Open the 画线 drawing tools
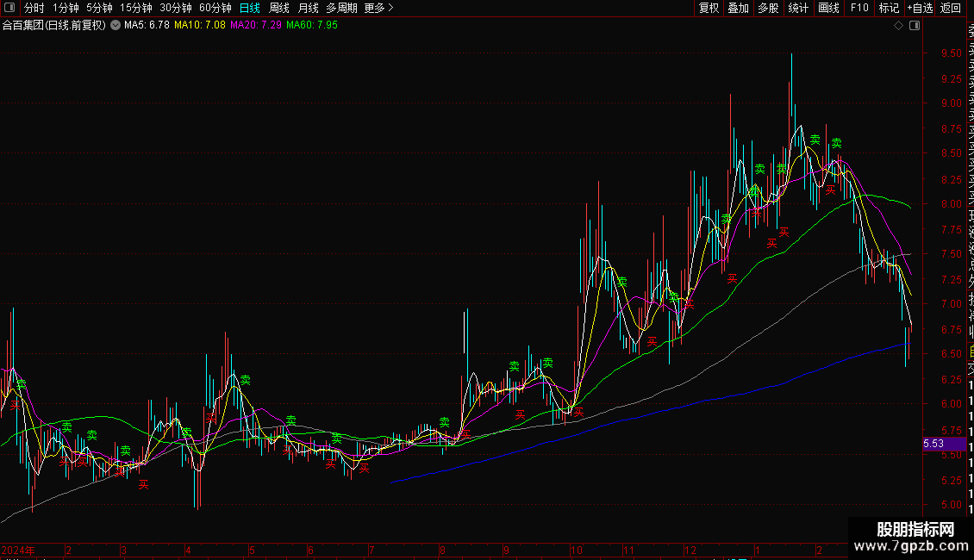Screen dimensions: 974x560 (828, 8)
